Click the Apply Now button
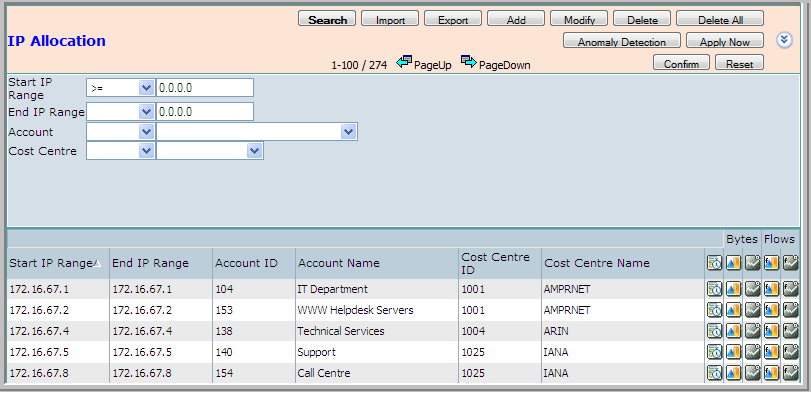The width and height of the screenshot is (811, 393). click(x=725, y=40)
